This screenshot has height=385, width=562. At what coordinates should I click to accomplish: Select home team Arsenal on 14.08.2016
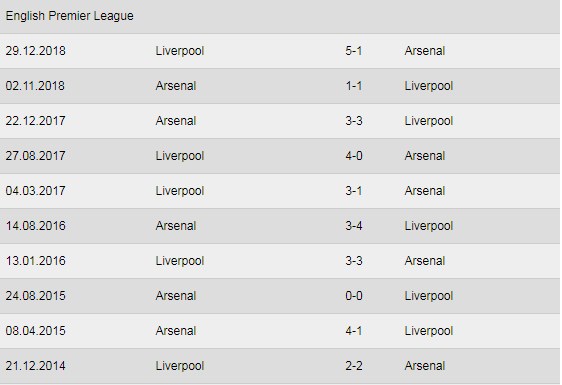(176, 226)
